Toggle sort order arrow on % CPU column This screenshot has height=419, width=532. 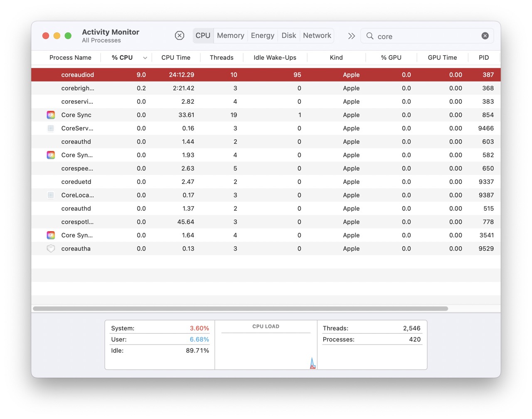point(145,58)
